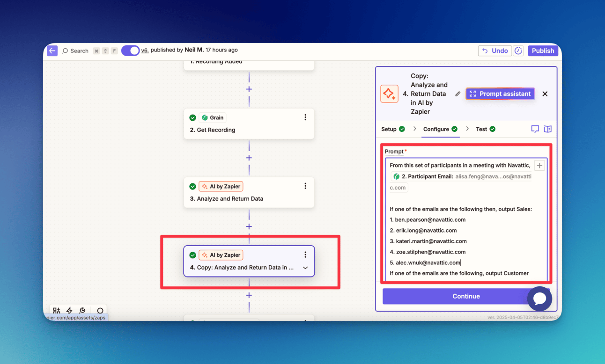The height and width of the screenshot is (364, 605).
Task: Open the help book icon in panel
Action: 547,129
